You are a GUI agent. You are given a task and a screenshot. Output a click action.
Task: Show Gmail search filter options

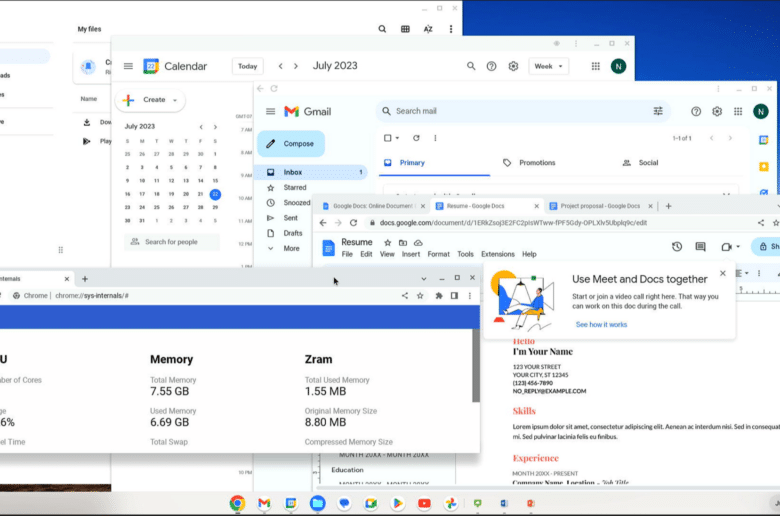[x=658, y=111]
